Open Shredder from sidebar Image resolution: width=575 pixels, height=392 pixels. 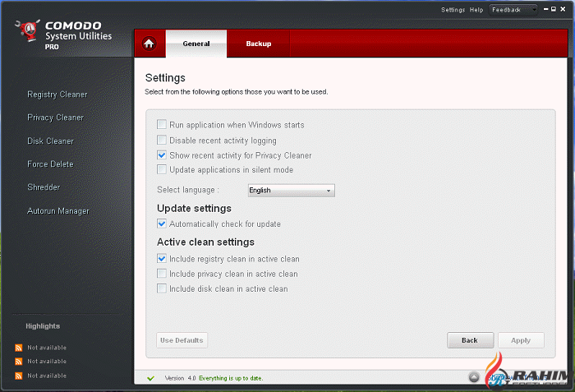[44, 187]
